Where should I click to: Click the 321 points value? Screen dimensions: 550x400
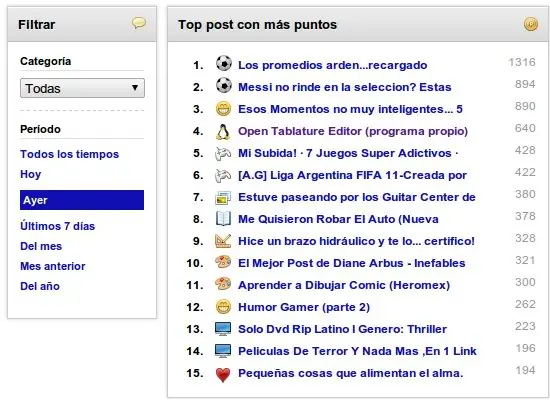[x=525, y=260]
